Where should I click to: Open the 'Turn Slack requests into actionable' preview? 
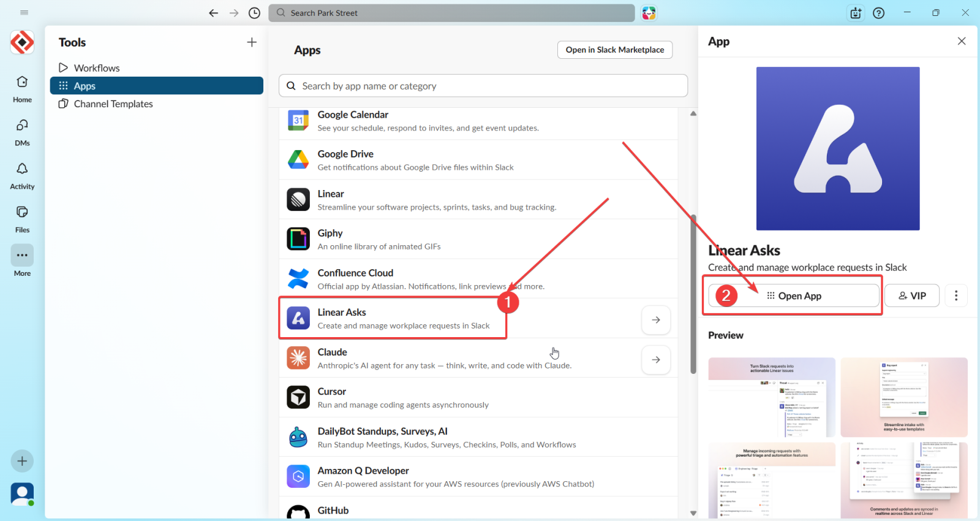[x=772, y=397]
